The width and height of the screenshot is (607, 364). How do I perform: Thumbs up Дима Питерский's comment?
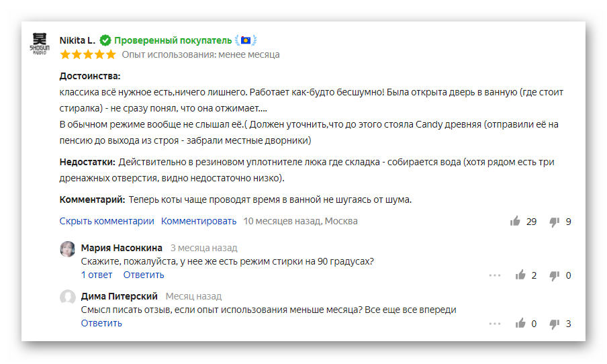coord(520,323)
